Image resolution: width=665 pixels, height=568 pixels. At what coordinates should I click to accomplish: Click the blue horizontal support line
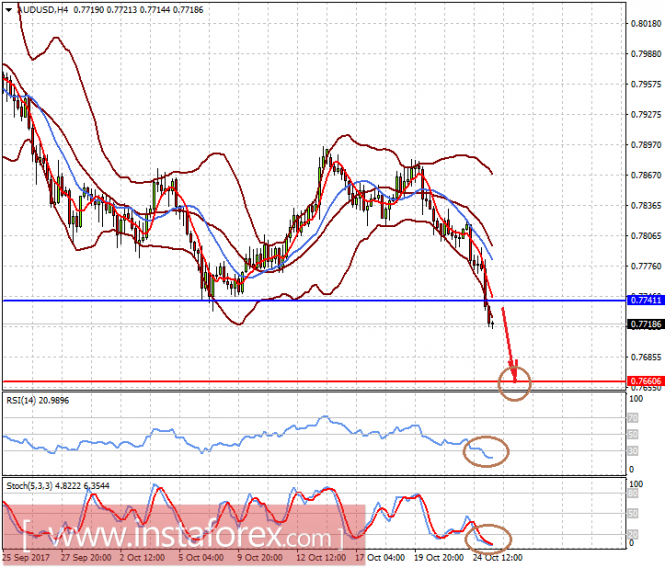click(x=300, y=300)
